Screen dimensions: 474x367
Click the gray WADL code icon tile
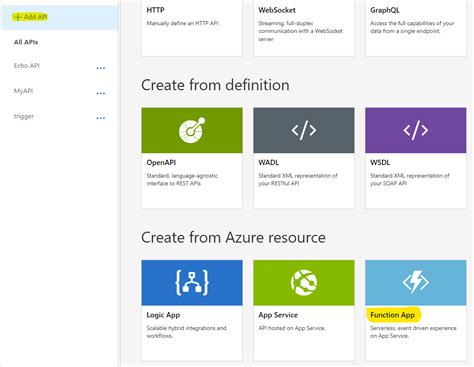click(x=304, y=130)
